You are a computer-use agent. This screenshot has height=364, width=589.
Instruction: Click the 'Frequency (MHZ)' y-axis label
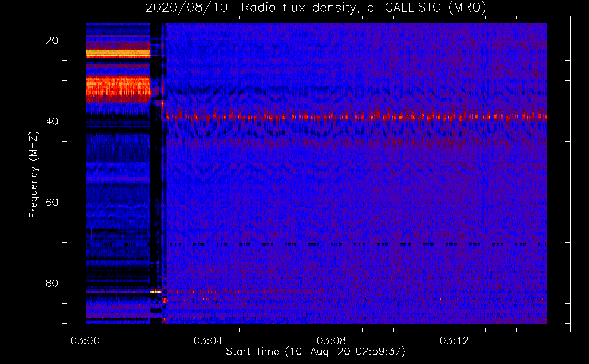(33, 175)
